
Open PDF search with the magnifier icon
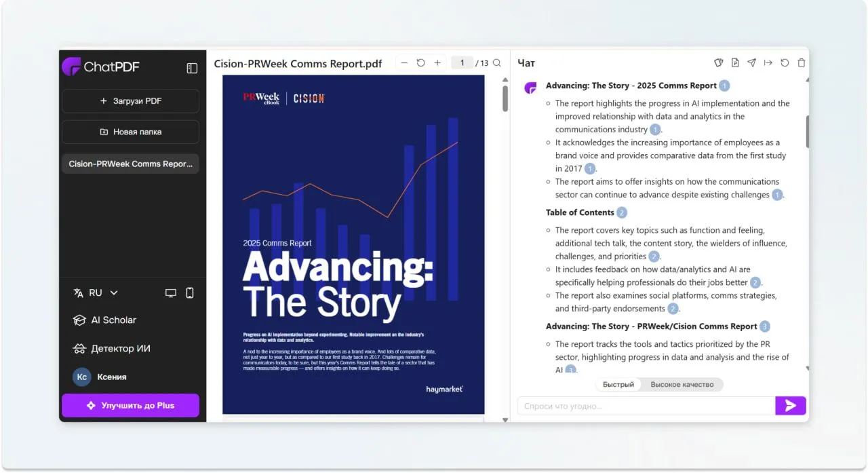497,62
